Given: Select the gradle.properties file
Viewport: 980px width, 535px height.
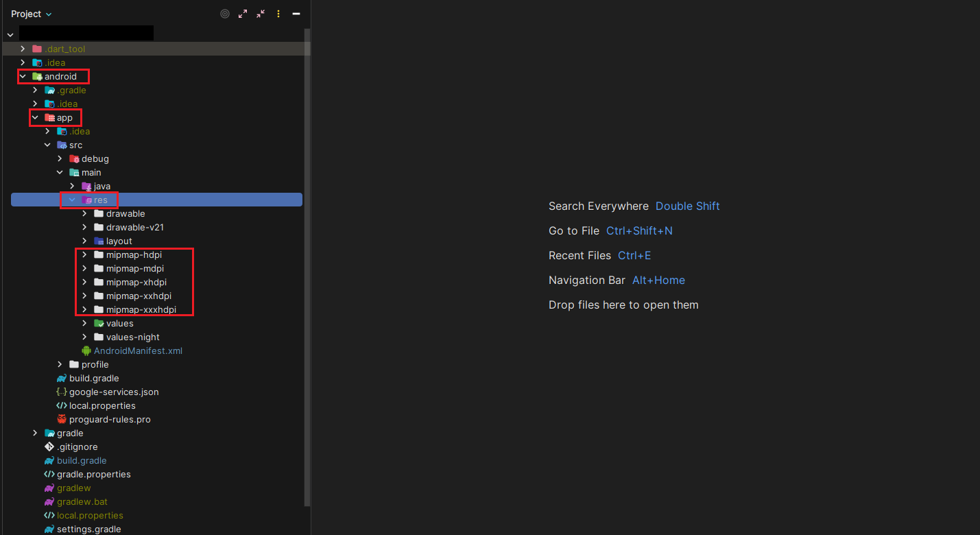Looking at the screenshot, I should tap(93, 474).
